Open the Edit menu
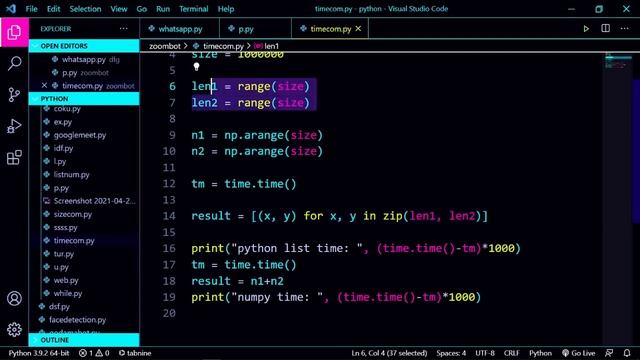The width and height of the screenshot is (640, 360). 53,9
